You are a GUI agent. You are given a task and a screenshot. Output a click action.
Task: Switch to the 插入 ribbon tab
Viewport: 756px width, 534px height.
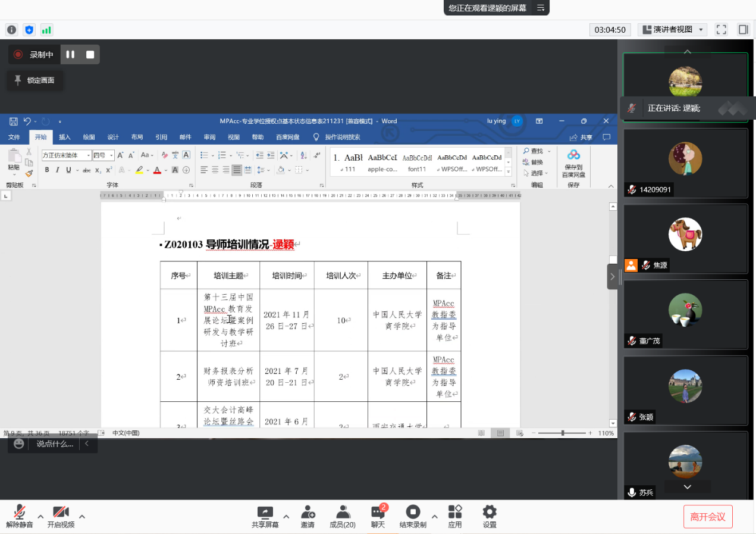65,136
